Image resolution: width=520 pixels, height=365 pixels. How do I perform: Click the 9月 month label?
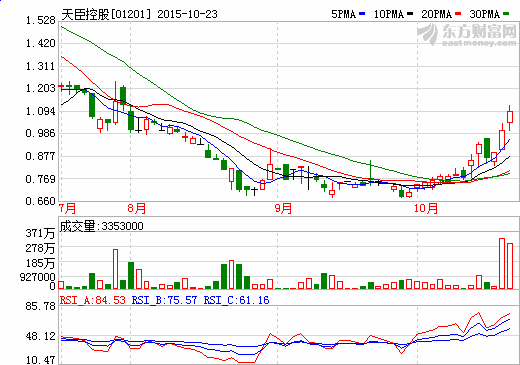(283, 209)
